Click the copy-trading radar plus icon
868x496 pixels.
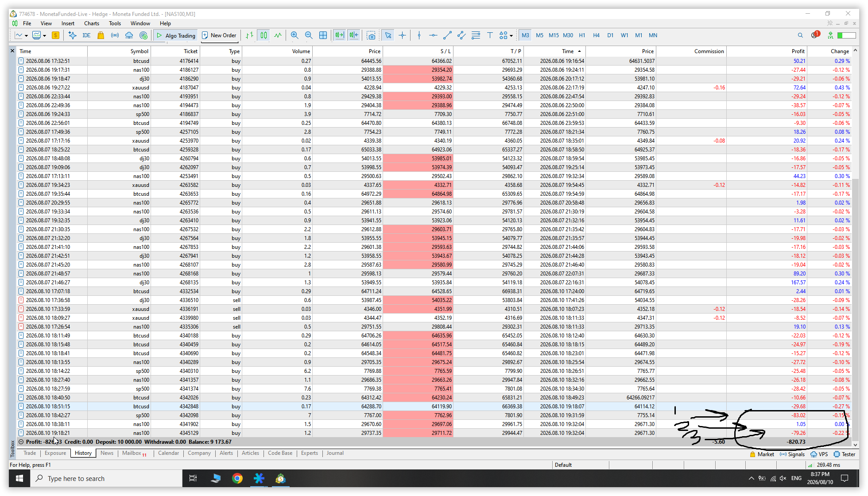(x=143, y=35)
